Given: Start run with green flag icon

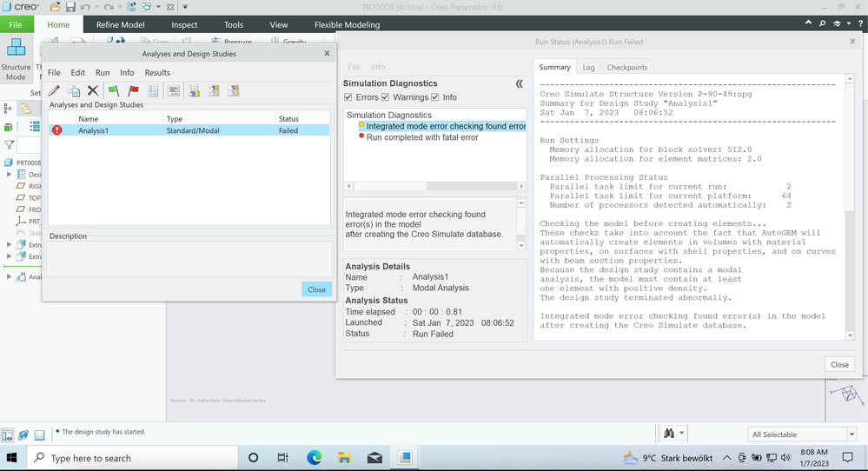Looking at the screenshot, I should pyautogui.click(x=114, y=90).
